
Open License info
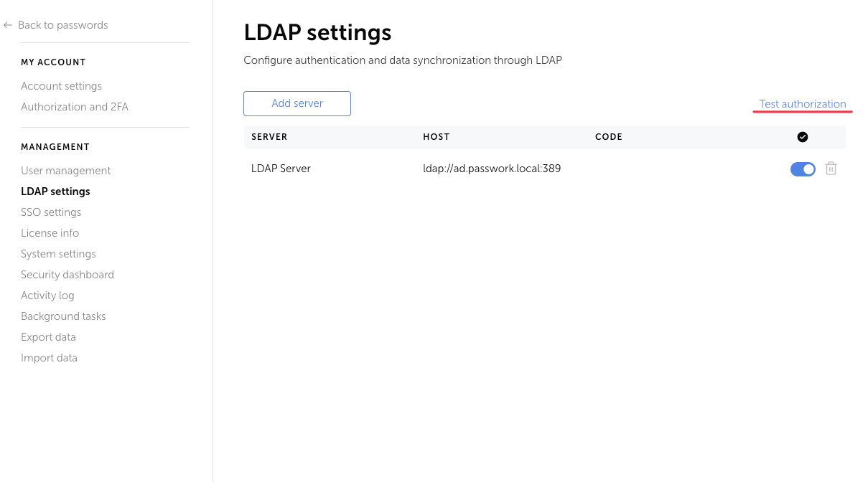pyautogui.click(x=50, y=232)
